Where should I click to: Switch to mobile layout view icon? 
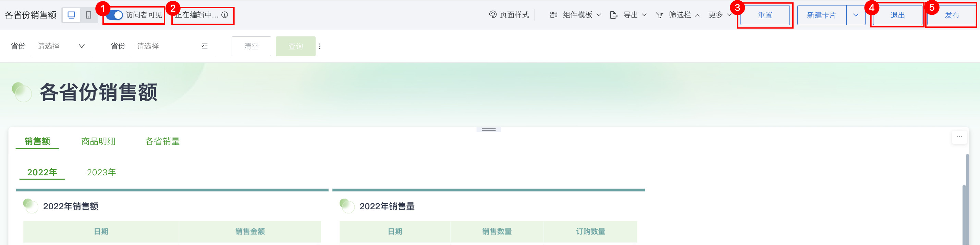point(89,15)
